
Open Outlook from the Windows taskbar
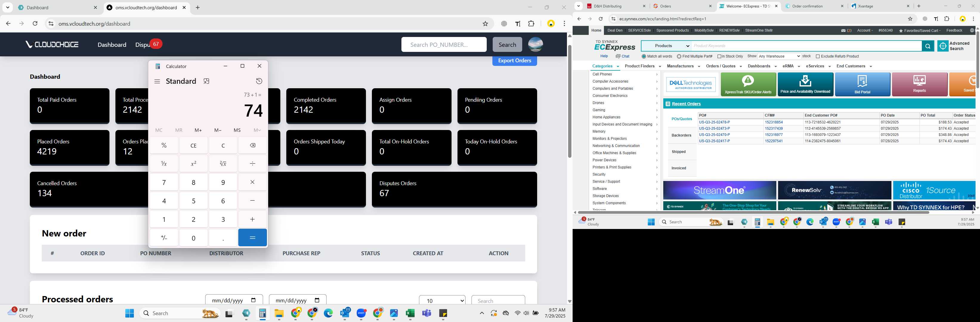pos(345,313)
